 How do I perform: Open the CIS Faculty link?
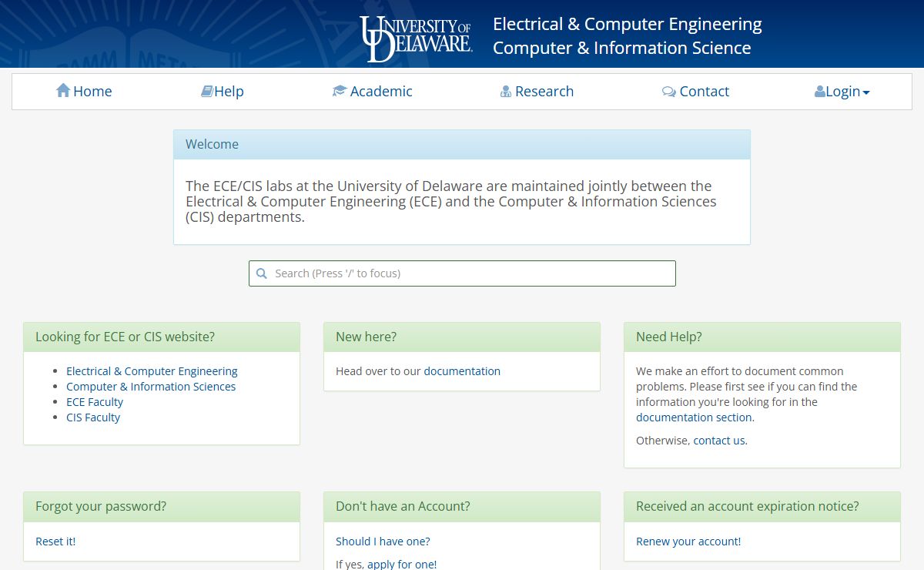point(93,417)
